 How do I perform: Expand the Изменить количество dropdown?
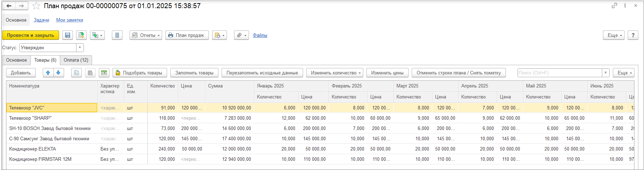click(x=335, y=73)
